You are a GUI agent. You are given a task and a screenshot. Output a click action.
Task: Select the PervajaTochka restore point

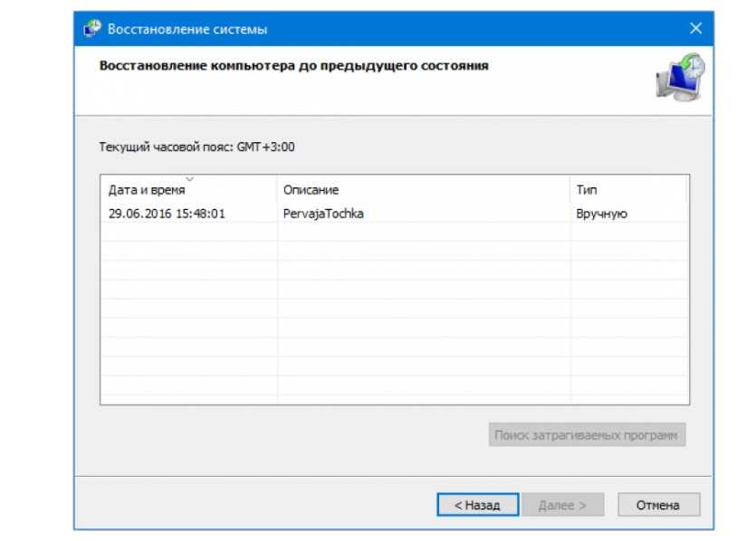(324, 214)
